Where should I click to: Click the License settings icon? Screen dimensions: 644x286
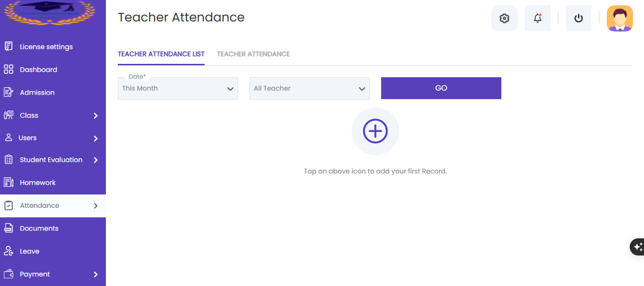point(9,47)
